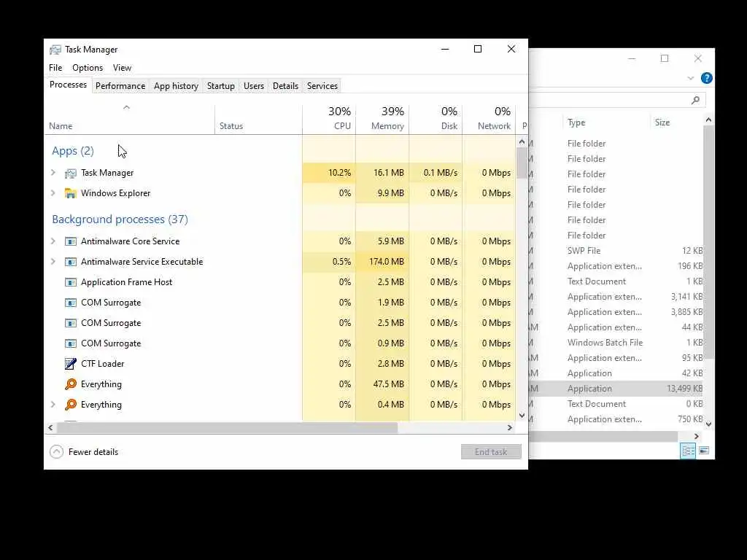Expand the Windows Explorer process row
This screenshot has width=747, height=560.
(x=53, y=193)
